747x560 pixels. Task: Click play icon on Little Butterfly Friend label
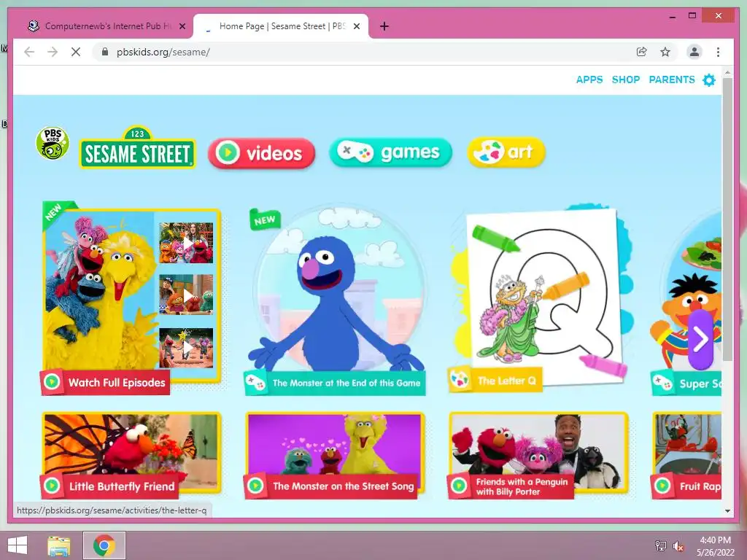[x=52, y=486]
